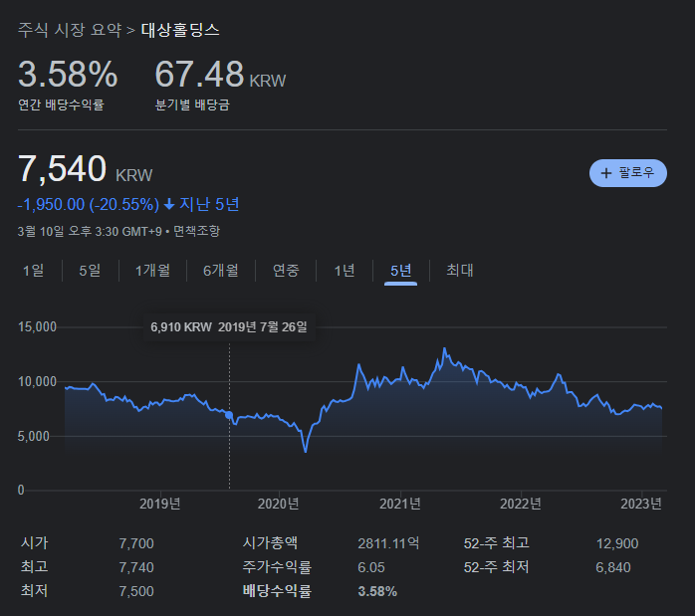This screenshot has height=616, width=695.
Task: Switch to the 1개월 range tab
Action: pos(152,270)
